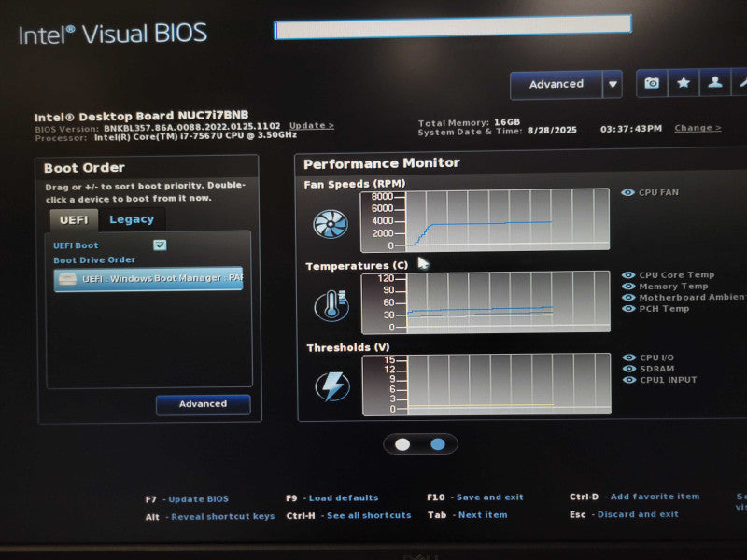This screenshot has height=560, width=747.
Task: Click the lightning bolt Thresholds icon
Action: coord(332,386)
